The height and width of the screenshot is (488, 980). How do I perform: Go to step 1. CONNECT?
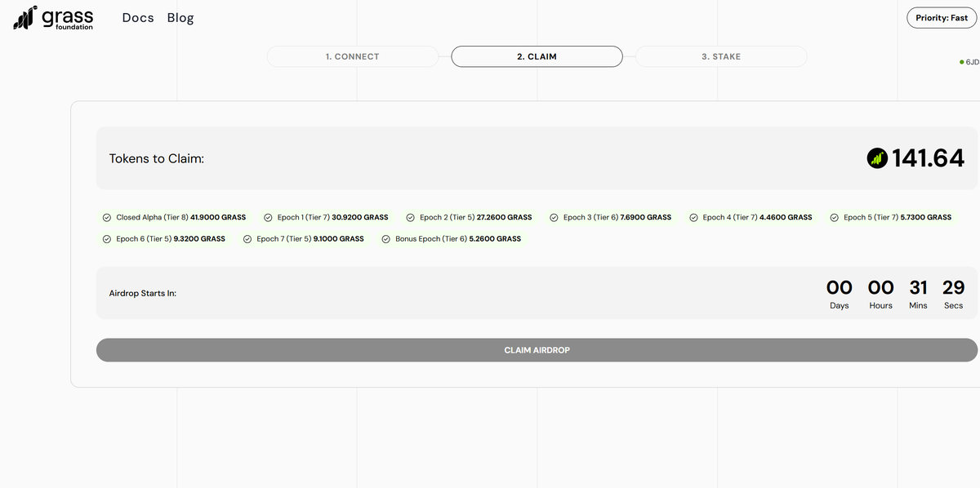pyautogui.click(x=353, y=56)
